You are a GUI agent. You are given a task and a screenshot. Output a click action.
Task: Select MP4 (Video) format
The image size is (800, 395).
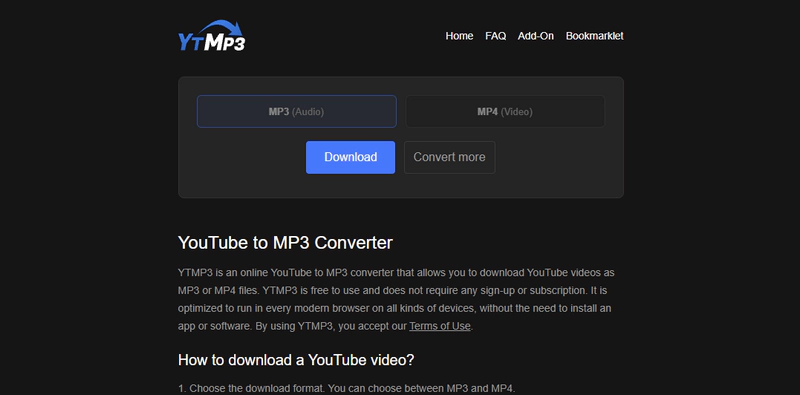tap(505, 111)
